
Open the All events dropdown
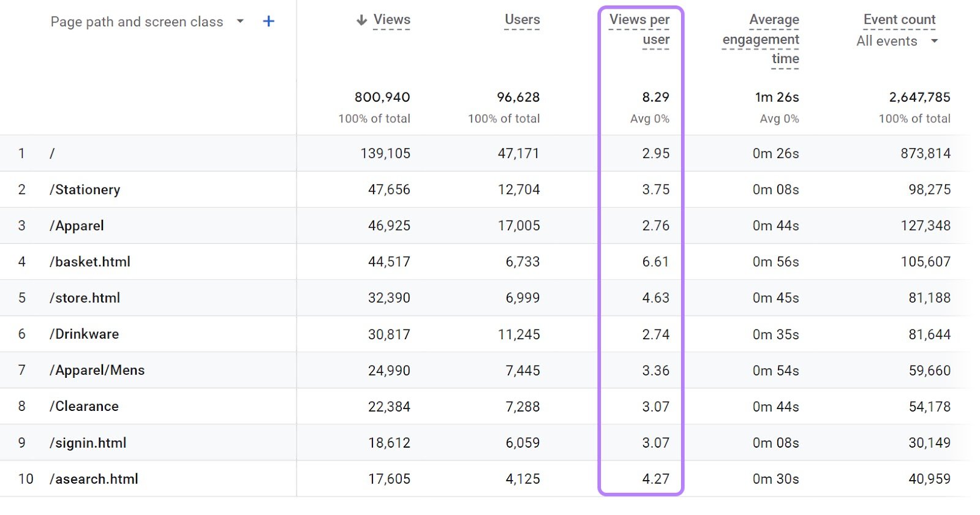pyautogui.click(x=897, y=41)
